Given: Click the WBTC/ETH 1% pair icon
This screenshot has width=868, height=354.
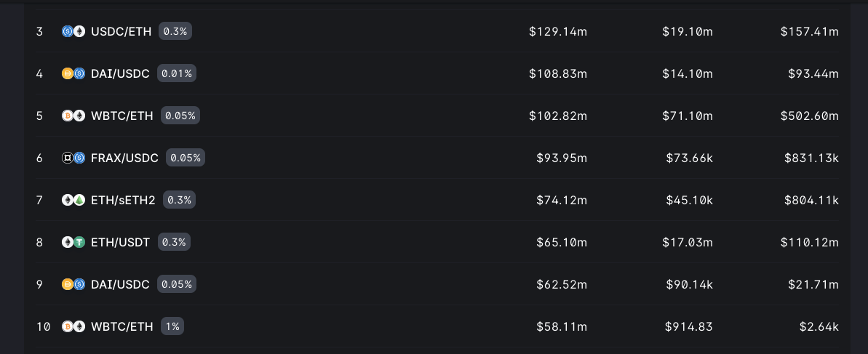Looking at the screenshot, I should point(73,326).
